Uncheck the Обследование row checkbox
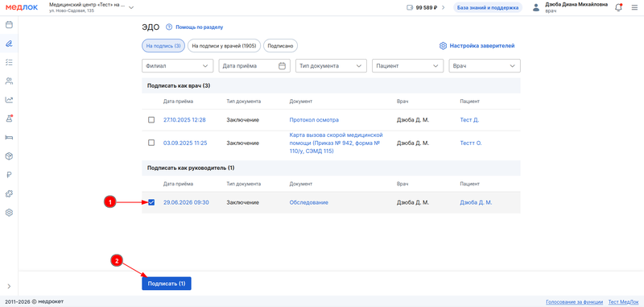The image size is (644, 307). [x=151, y=202]
